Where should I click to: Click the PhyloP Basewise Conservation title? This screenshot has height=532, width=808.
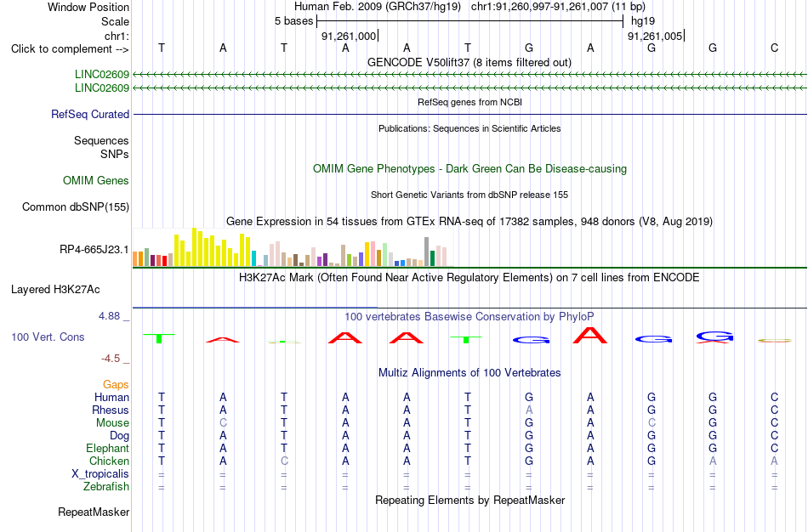pos(469,317)
